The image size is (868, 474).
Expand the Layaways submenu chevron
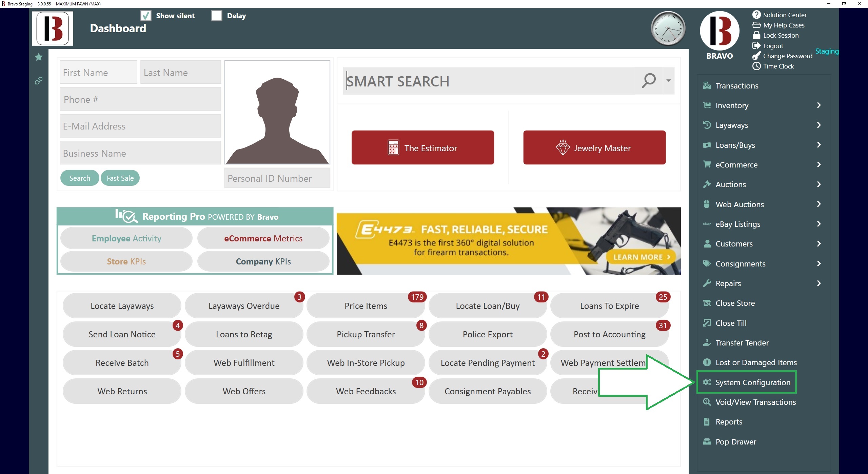click(x=819, y=125)
